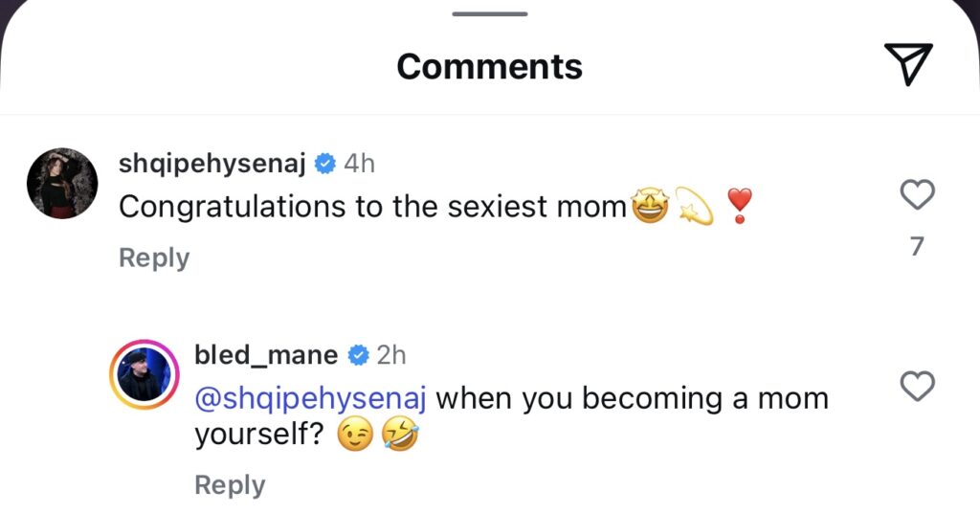Click the 2h timestamp

(391, 355)
